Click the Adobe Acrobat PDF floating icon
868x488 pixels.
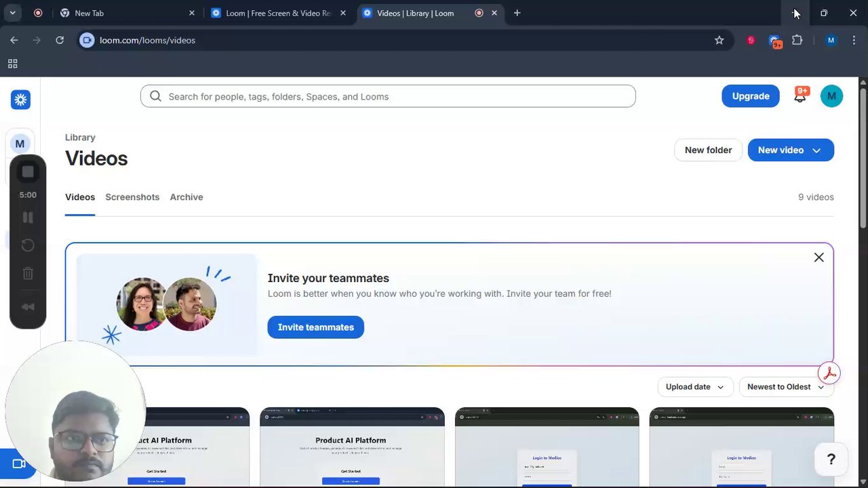(x=829, y=373)
